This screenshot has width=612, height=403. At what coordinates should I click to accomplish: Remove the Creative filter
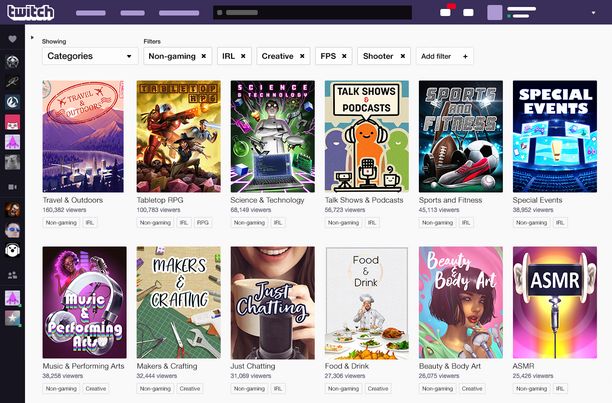(x=302, y=56)
